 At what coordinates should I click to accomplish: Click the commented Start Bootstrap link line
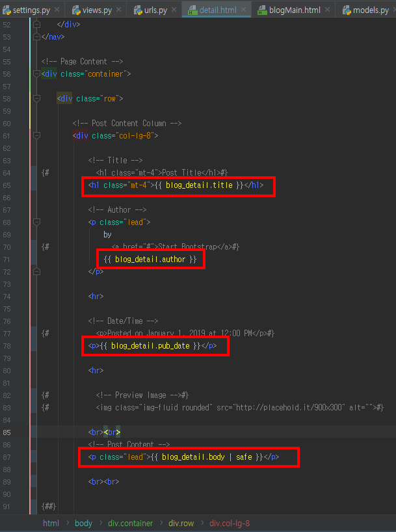176,246
